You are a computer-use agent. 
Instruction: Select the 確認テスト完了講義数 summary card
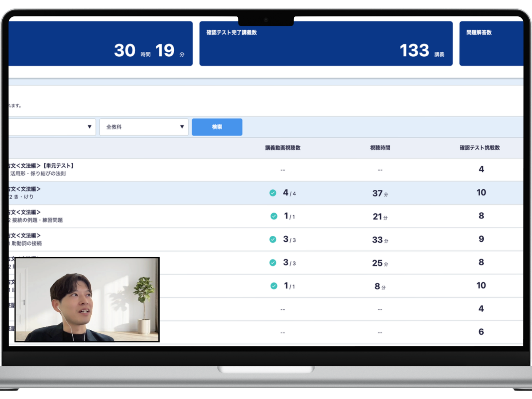pos(326,43)
